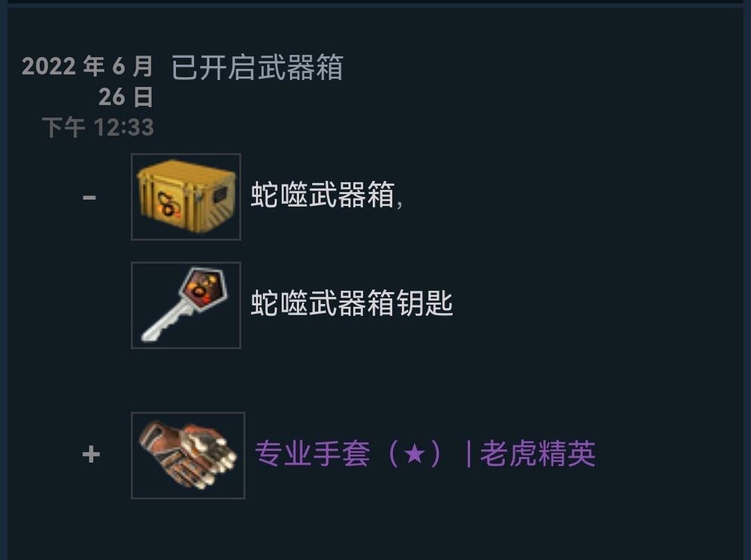Open the purple 专业手套 link
Viewport: 751px width, 560px height.
click(312, 454)
